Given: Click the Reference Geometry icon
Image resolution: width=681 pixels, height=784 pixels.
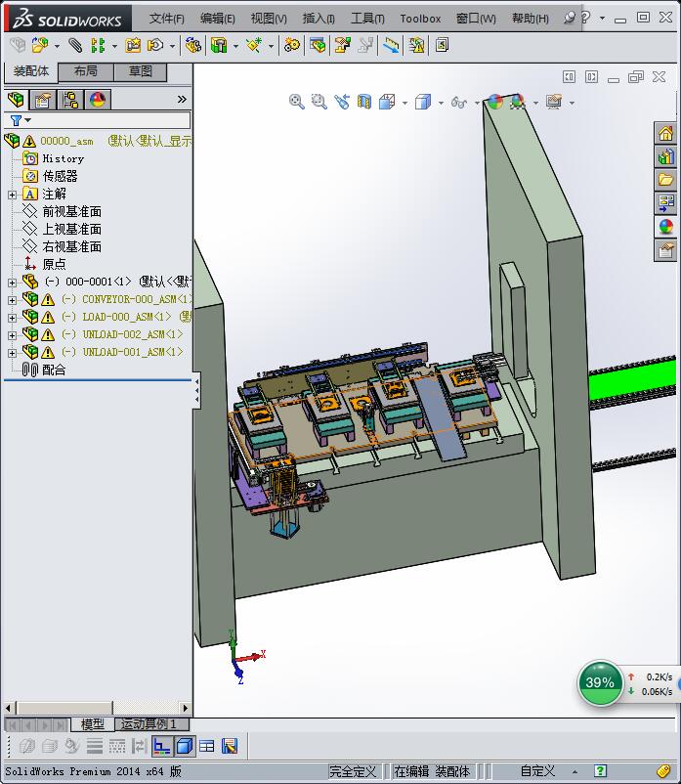Looking at the screenshot, I should (x=254, y=46).
